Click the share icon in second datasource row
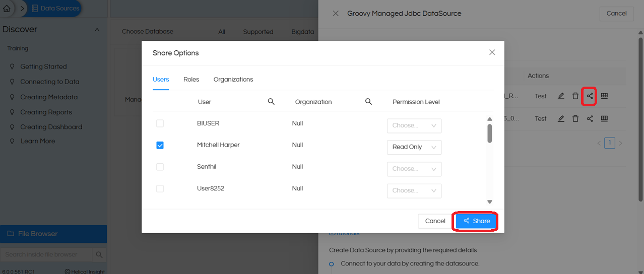 (x=590, y=119)
